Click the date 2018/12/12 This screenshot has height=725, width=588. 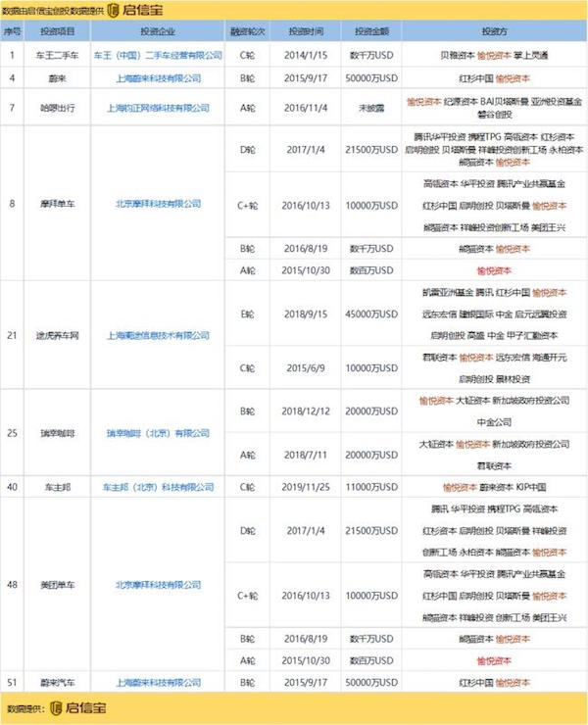(306, 411)
